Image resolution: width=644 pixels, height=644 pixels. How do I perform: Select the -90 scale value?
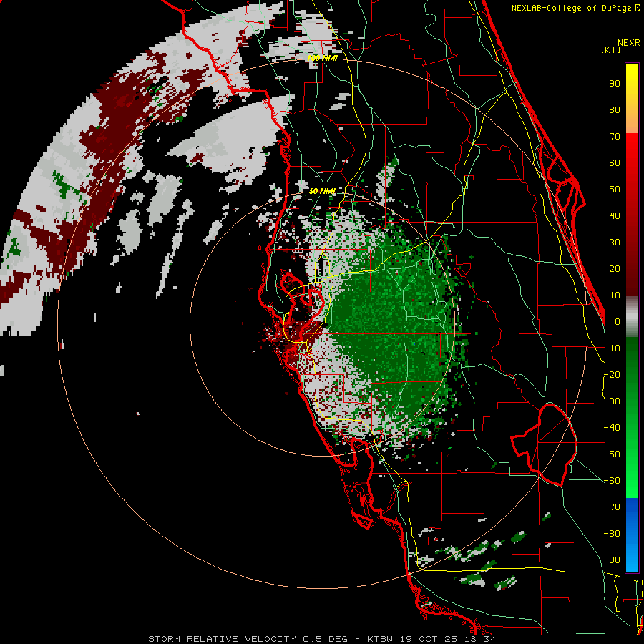coord(612,560)
